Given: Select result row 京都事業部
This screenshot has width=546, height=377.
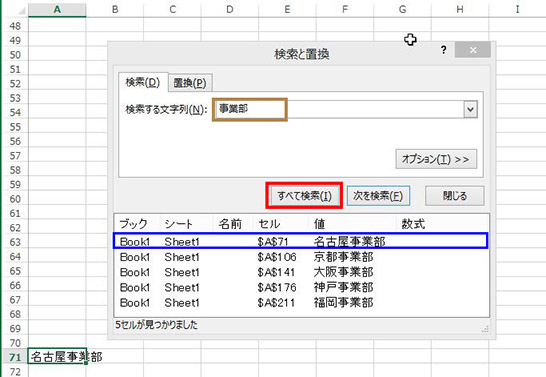Looking at the screenshot, I should (x=301, y=257).
